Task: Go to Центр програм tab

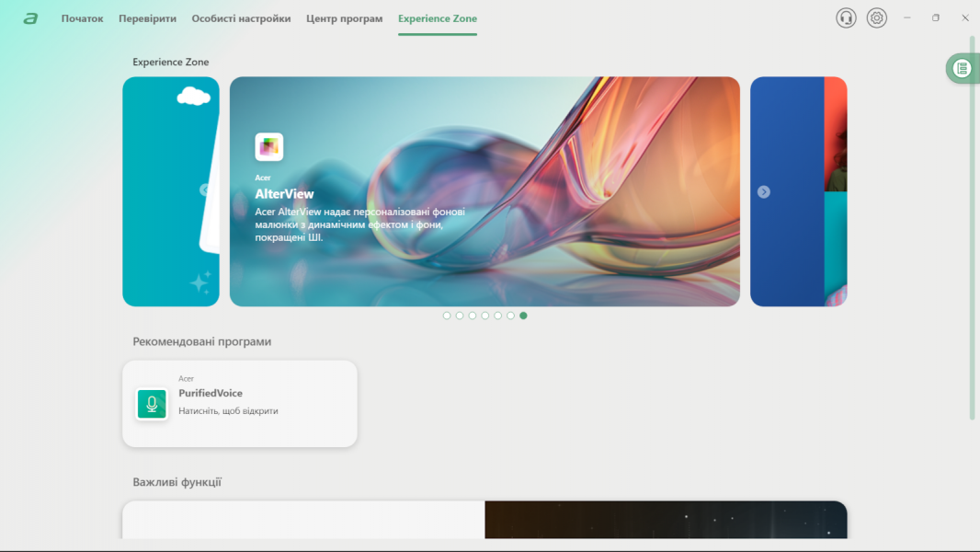Action: pos(344,18)
